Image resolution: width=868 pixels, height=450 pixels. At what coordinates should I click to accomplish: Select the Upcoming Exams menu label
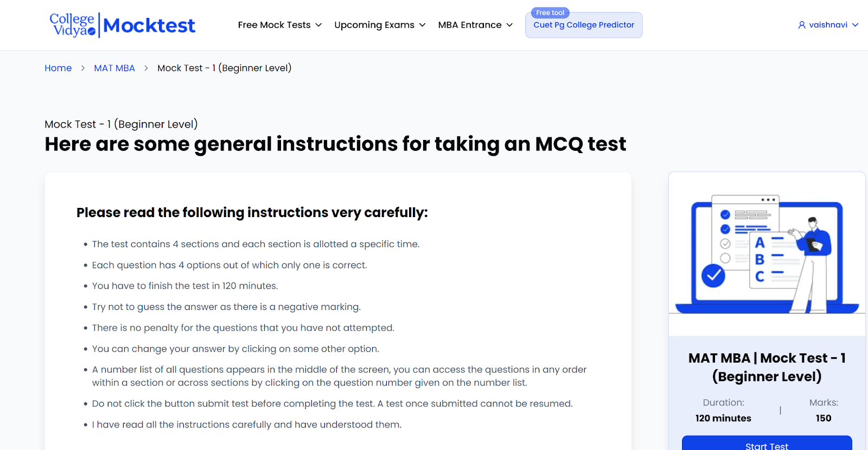[374, 25]
